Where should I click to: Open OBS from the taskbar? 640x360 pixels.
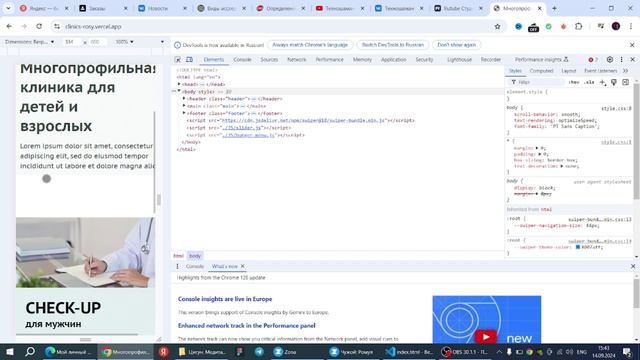pos(466,351)
